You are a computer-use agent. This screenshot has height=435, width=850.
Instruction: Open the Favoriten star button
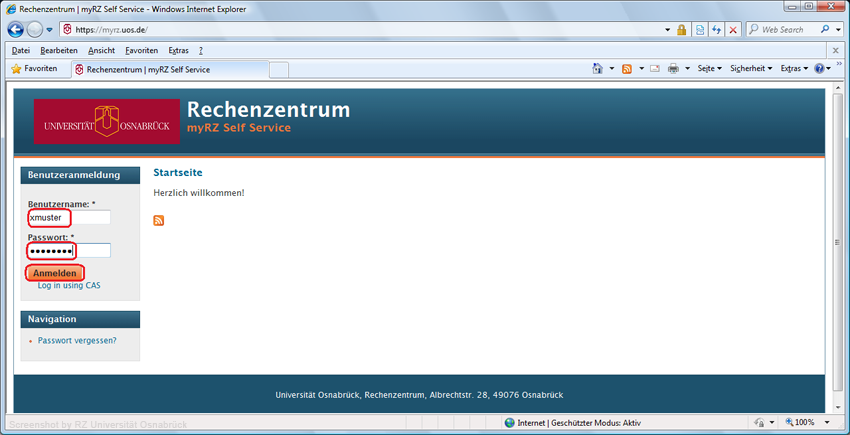pos(34,69)
